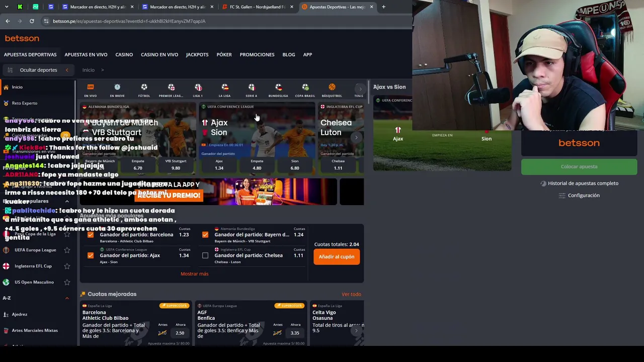Collapse the populares section chevron
This screenshot has height=362, width=644.
(x=67, y=202)
